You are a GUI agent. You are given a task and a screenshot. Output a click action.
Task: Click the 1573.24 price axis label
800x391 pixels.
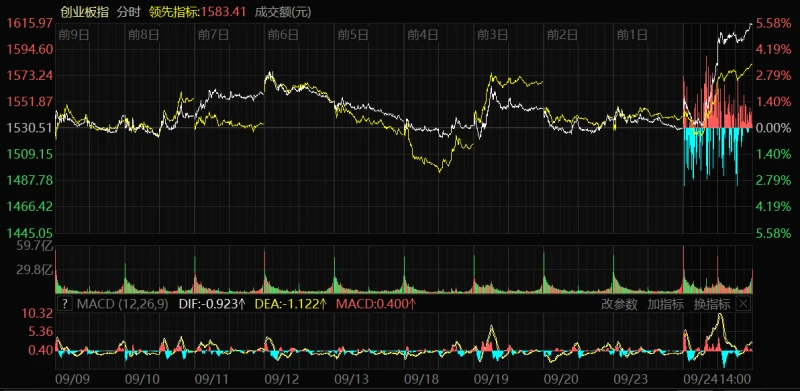point(29,76)
